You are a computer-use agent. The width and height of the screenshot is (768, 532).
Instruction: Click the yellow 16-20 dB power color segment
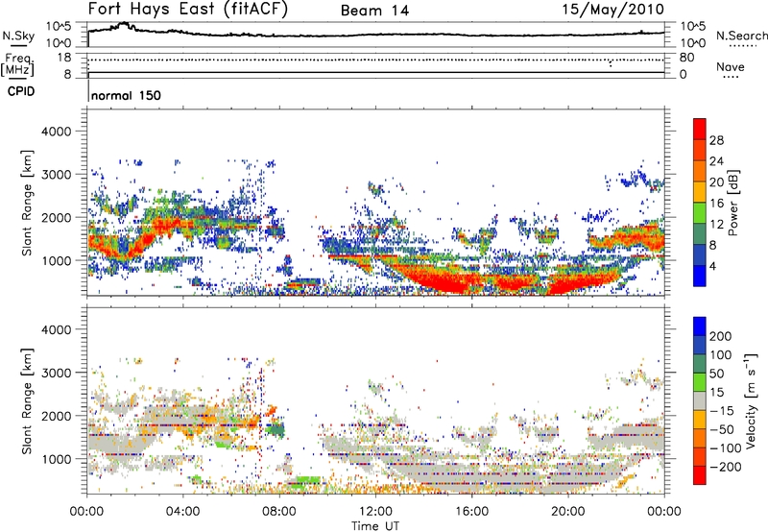tap(700, 191)
